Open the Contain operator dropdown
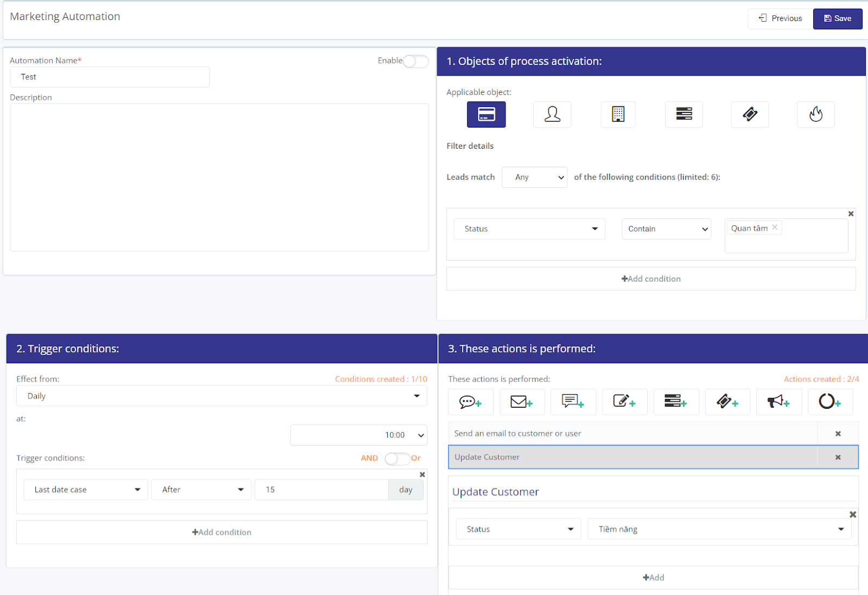 pos(666,229)
